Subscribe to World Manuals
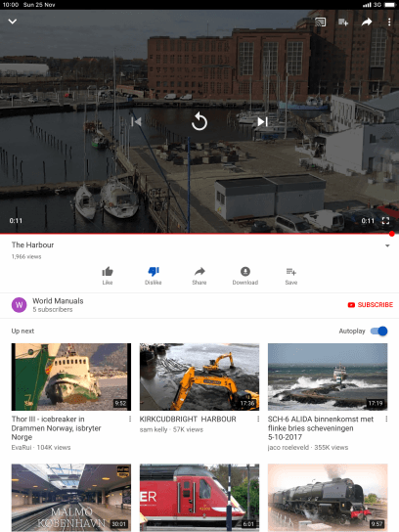The height and width of the screenshot is (532, 399). click(371, 305)
